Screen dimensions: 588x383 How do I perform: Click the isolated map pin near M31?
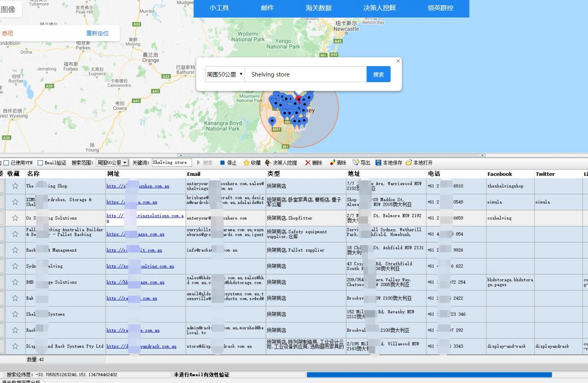[272, 122]
